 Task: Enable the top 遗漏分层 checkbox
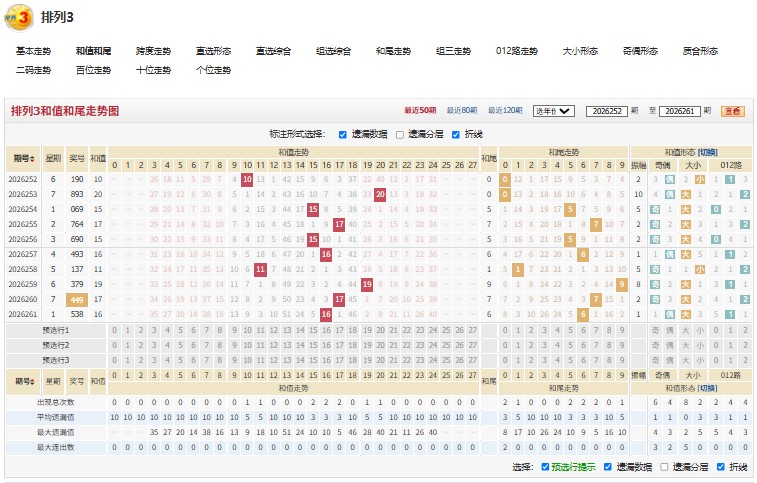click(x=400, y=135)
